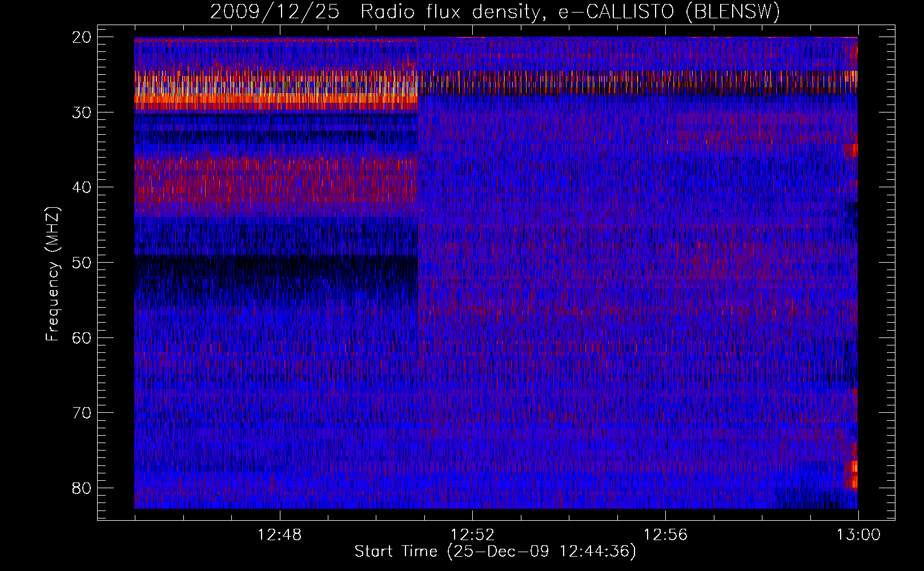Click the 20 frequency tick label
The height and width of the screenshot is (571, 924).
click(x=82, y=37)
